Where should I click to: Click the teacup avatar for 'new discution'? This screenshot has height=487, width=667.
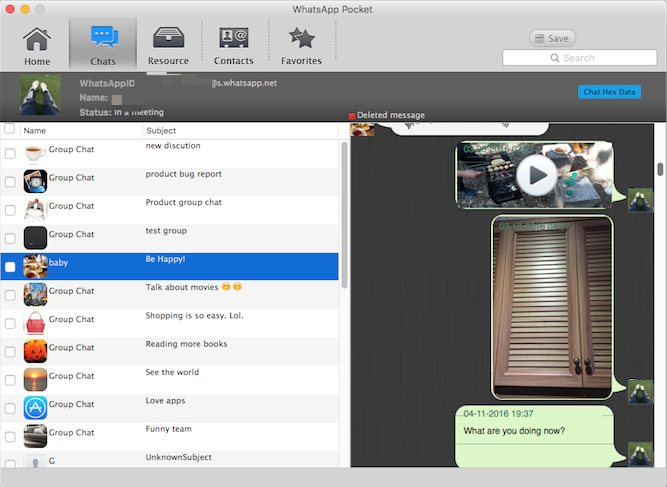pyautogui.click(x=35, y=153)
